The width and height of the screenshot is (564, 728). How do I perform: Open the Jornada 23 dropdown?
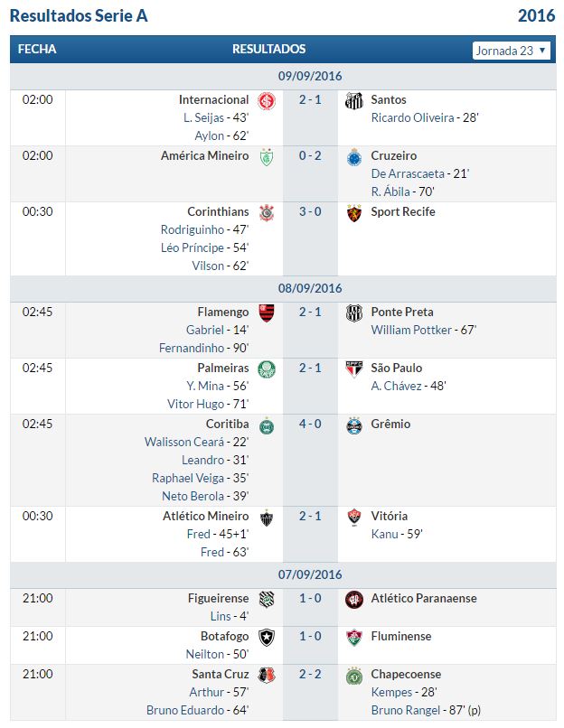pos(511,51)
